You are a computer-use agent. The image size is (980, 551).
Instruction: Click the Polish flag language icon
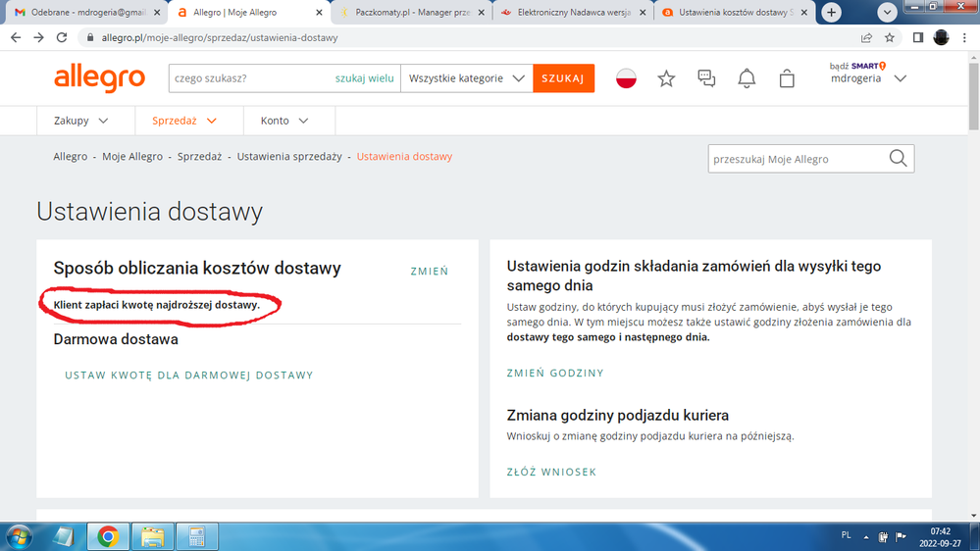point(626,78)
